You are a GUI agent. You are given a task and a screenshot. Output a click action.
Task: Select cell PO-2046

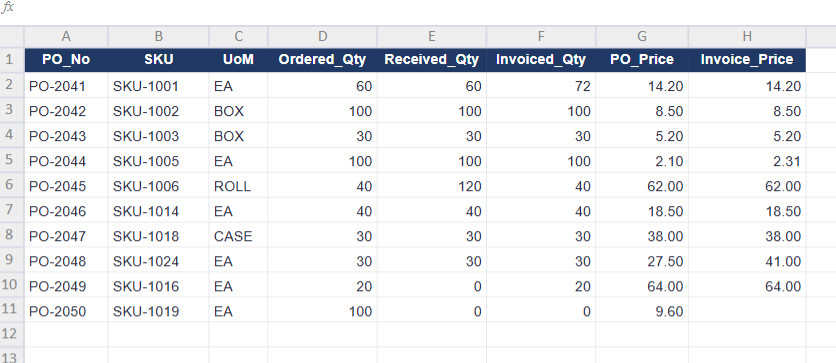pos(66,211)
